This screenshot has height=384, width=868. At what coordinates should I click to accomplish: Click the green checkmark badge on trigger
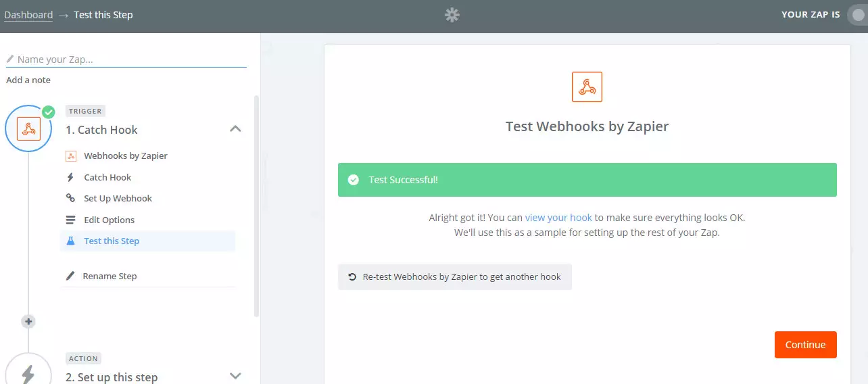pyautogui.click(x=48, y=112)
